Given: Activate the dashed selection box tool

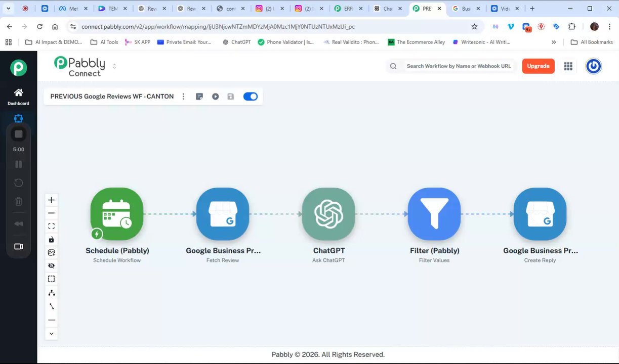Looking at the screenshot, I should [51, 279].
